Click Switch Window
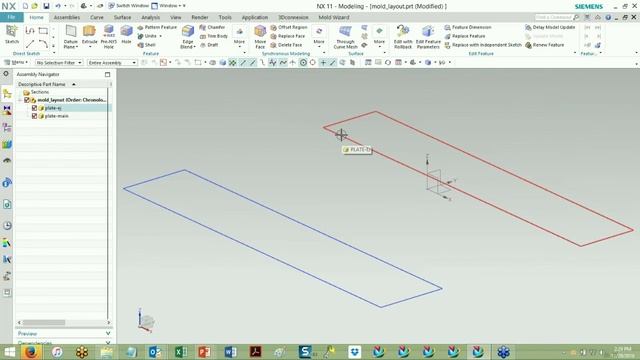640x360 pixels. tap(128, 6)
